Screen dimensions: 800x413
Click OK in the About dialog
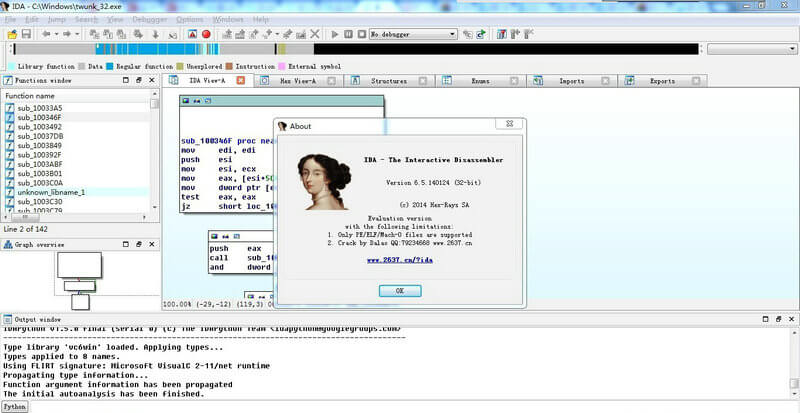click(x=399, y=290)
